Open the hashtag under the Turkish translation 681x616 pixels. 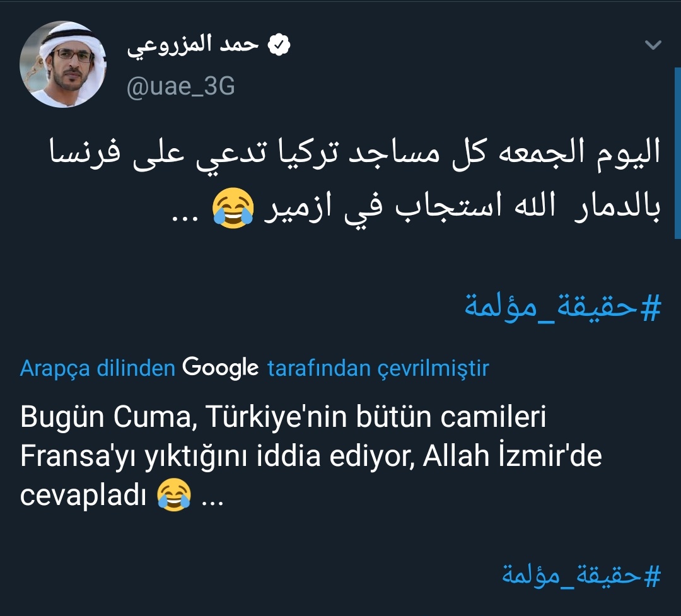(x=581, y=574)
